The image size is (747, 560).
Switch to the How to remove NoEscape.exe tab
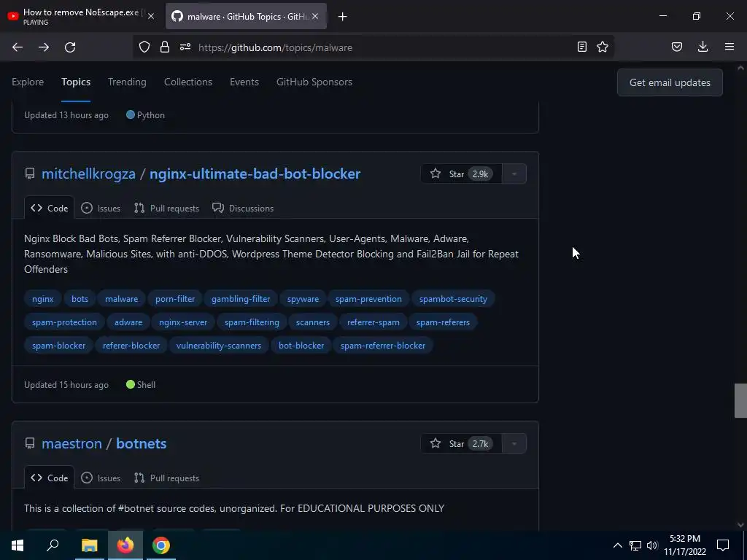[x=80, y=16]
